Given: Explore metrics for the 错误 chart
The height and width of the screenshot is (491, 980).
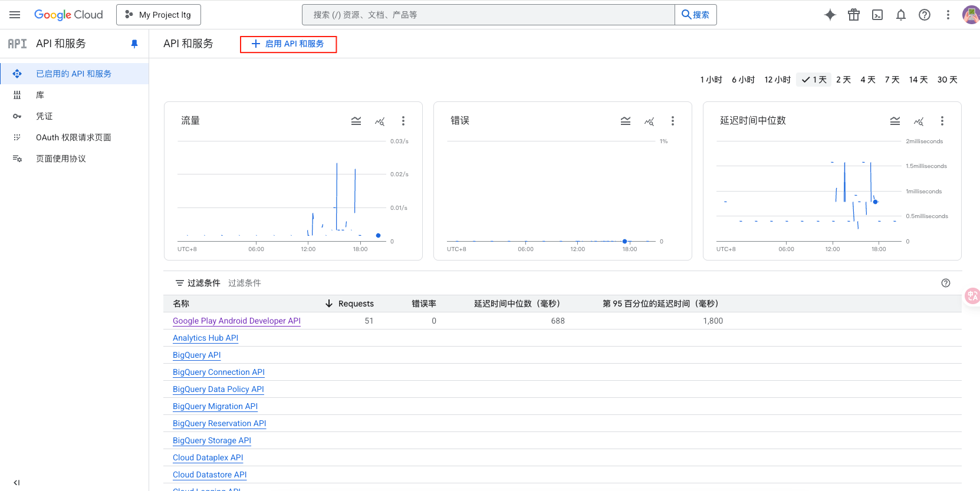Looking at the screenshot, I should tap(649, 121).
